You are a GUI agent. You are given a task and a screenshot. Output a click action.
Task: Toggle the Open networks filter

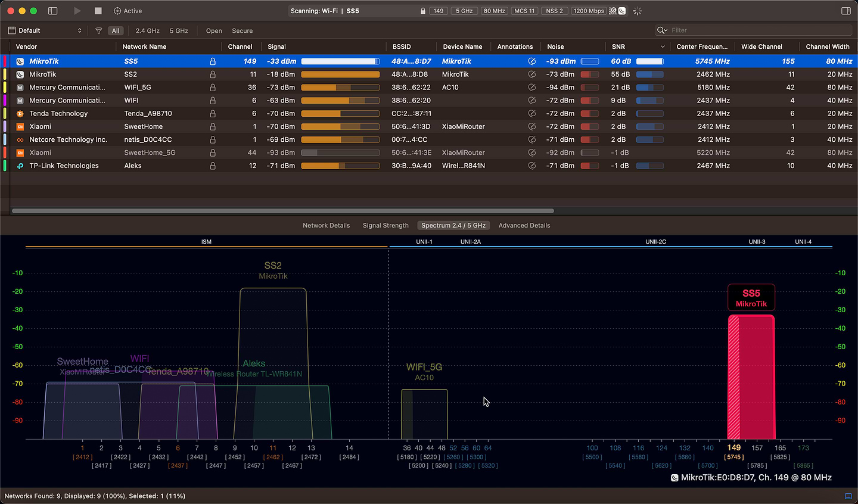click(x=214, y=30)
